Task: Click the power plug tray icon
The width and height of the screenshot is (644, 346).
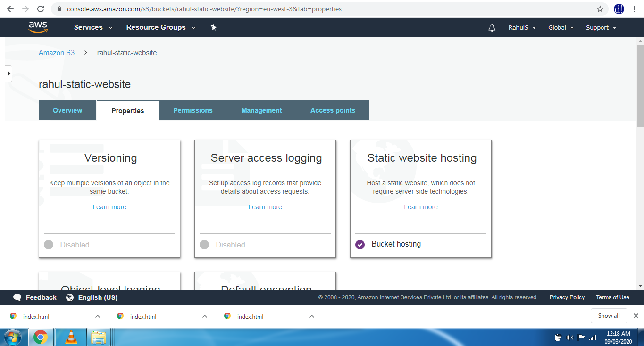Action: [x=558, y=337]
